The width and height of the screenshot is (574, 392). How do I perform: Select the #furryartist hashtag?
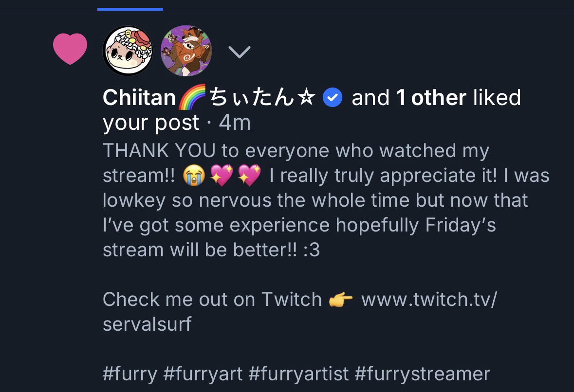pyautogui.click(x=298, y=374)
